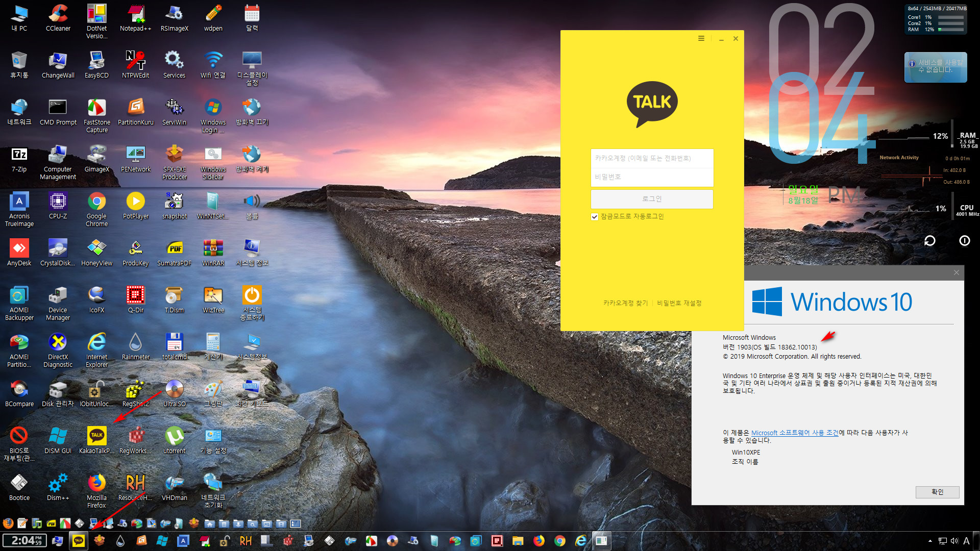Close the Windows 10 about dialog
Viewport: 980px width, 551px height.
(x=957, y=272)
